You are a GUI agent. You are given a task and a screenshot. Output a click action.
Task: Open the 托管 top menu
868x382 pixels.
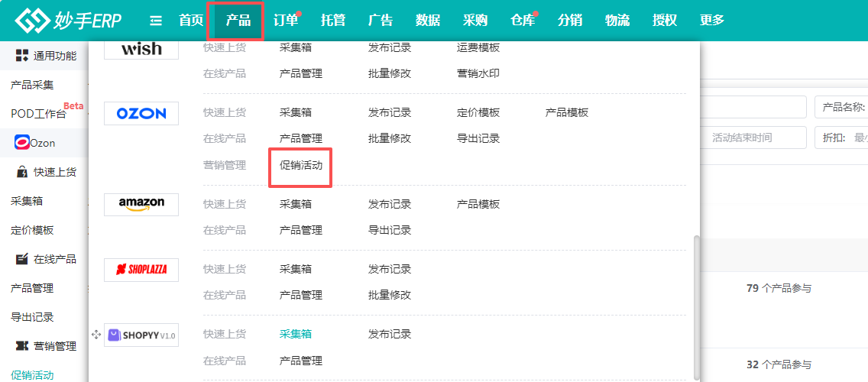[332, 21]
